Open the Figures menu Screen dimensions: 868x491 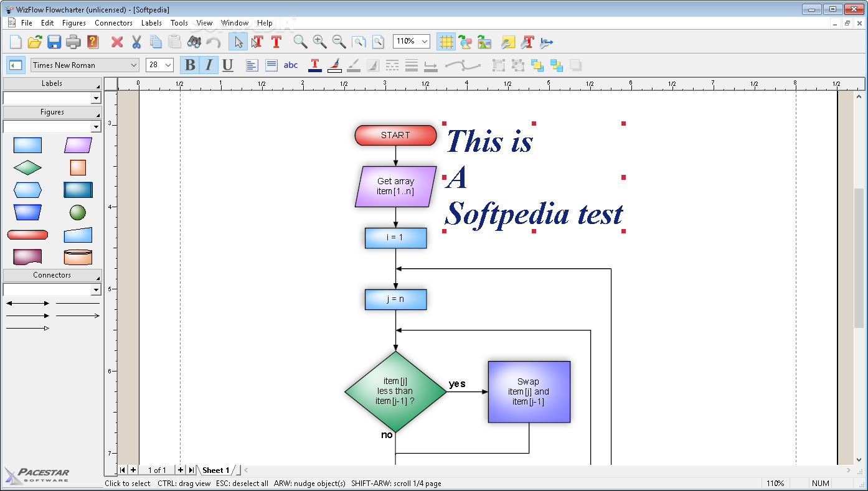click(74, 23)
